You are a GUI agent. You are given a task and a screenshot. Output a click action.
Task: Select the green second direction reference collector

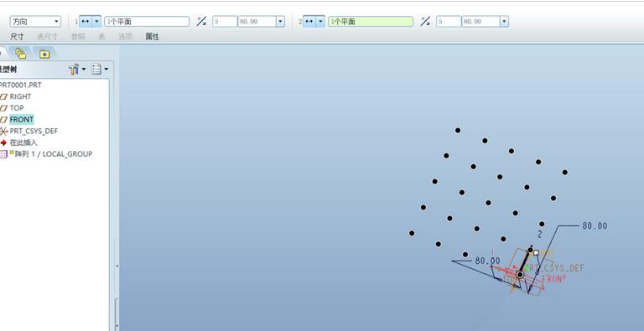coord(371,21)
